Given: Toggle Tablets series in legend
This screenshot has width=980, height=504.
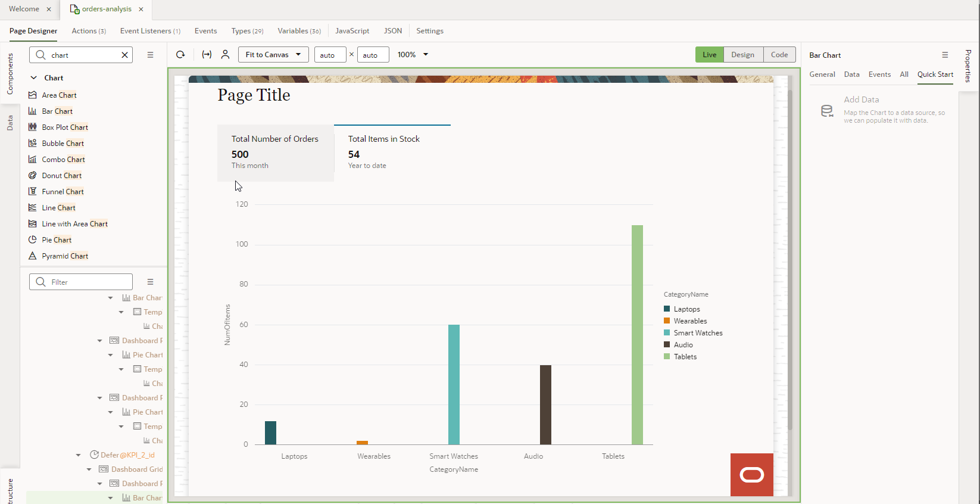Looking at the screenshot, I should (x=680, y=356).
